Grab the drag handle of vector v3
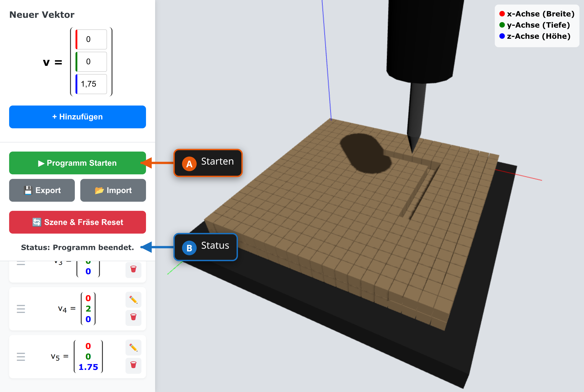 (x=21, y=263)
